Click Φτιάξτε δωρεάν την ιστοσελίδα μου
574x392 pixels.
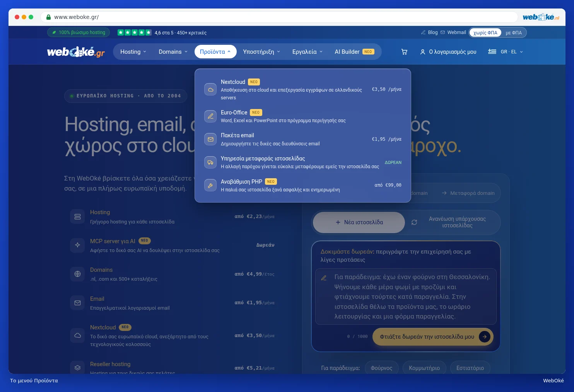click(433, 337)
